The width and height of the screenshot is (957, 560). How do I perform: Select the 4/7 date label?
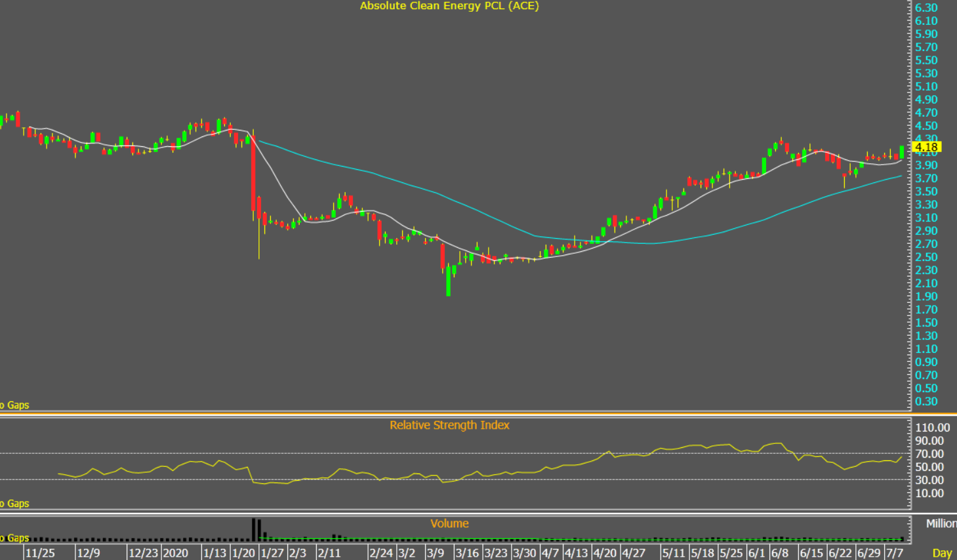[550, 553]
